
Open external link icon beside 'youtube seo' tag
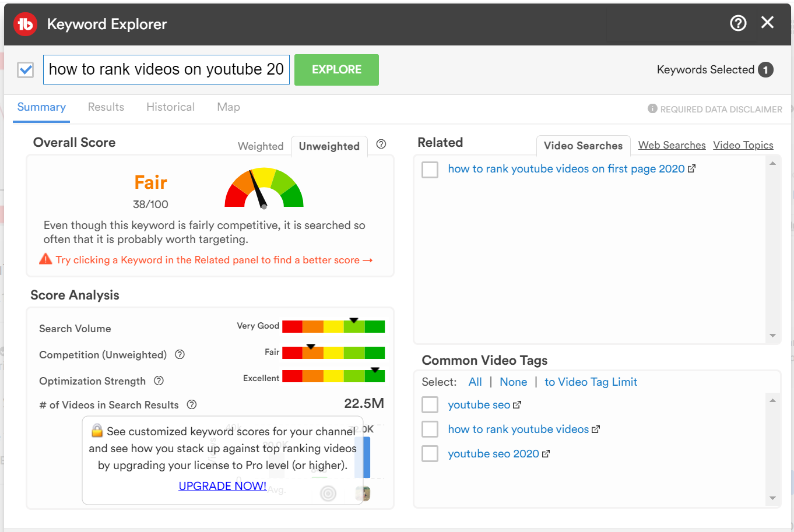(x=517, y=405)
